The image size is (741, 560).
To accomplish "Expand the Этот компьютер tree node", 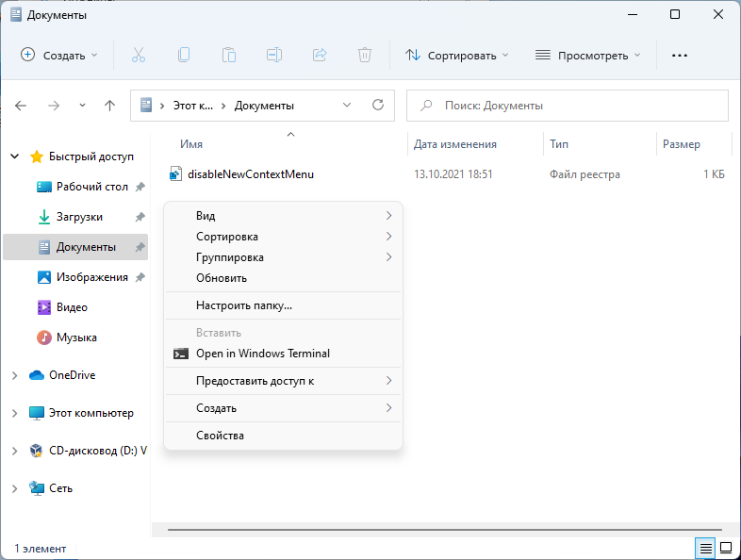I will [15, 413].
